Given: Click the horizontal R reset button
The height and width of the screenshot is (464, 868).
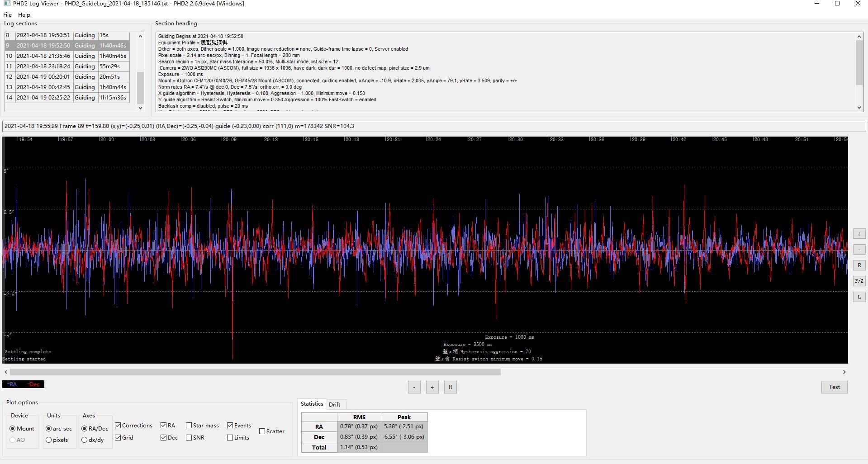Looking at the screenshot, I should [x=450, y=387].
